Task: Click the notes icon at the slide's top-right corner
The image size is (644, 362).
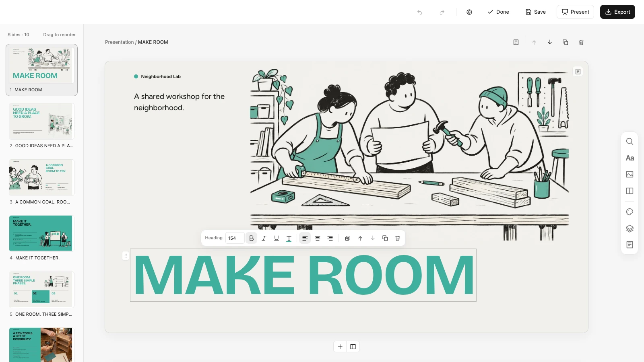Action: [578, 72]
